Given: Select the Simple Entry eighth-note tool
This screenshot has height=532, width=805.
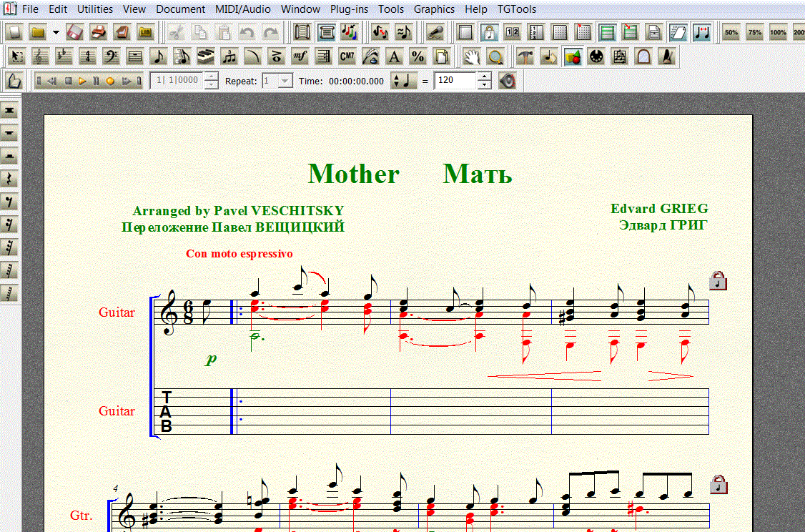Looking at the screenshot, I should (159, 56).
